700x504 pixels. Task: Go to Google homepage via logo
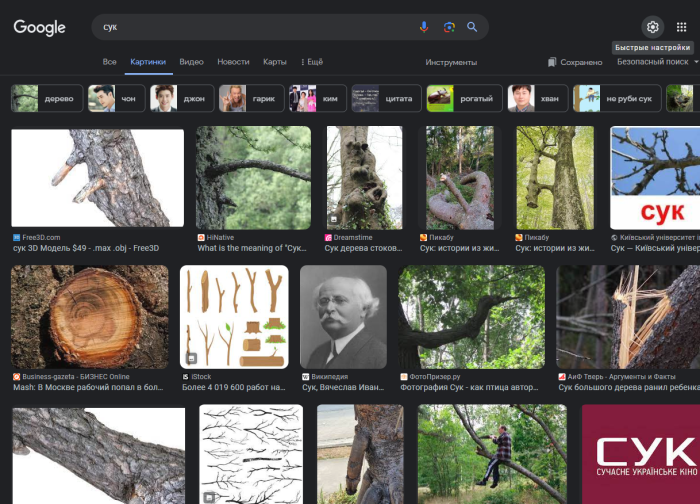click(39, 27)
